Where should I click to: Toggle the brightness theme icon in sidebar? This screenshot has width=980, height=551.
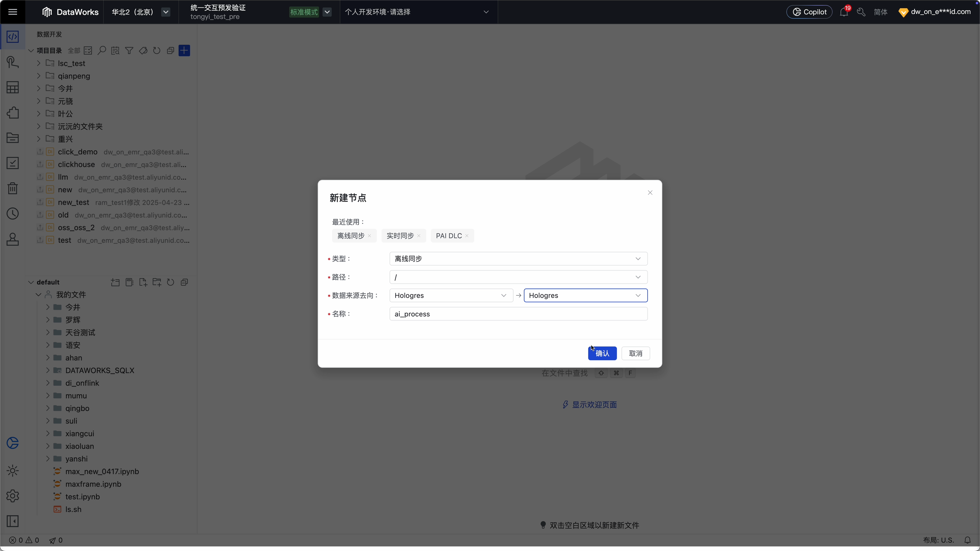click(x=12, y=471)
